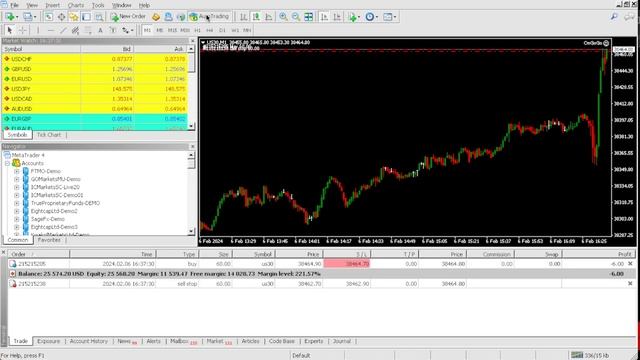
Task: Create a new chart via toolbar icon
Action: (10, 17)
